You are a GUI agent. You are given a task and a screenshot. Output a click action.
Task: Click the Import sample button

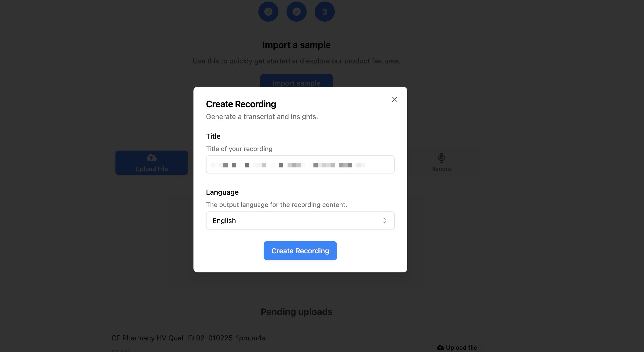coord(296,81)
